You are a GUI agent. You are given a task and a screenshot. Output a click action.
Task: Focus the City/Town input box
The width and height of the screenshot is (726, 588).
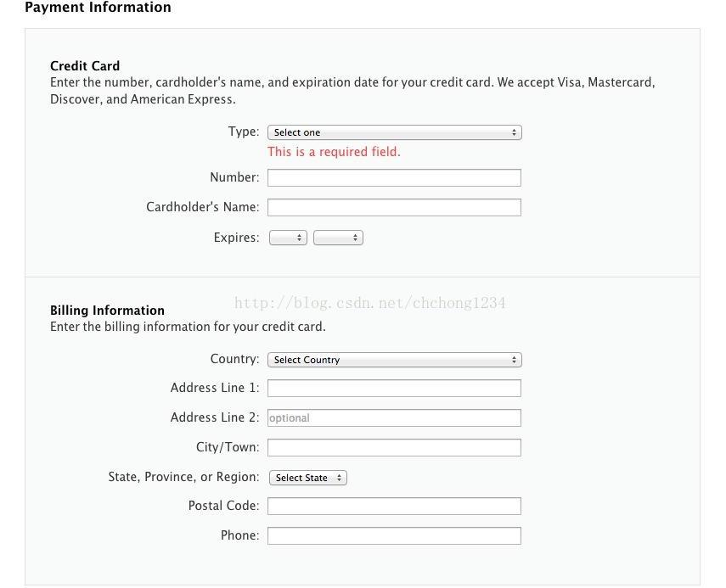[x=394, y=448]
